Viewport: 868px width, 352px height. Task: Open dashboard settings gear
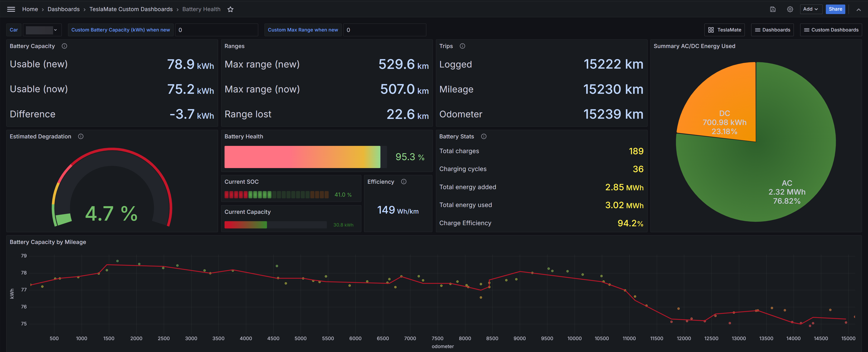click(790, 10)
